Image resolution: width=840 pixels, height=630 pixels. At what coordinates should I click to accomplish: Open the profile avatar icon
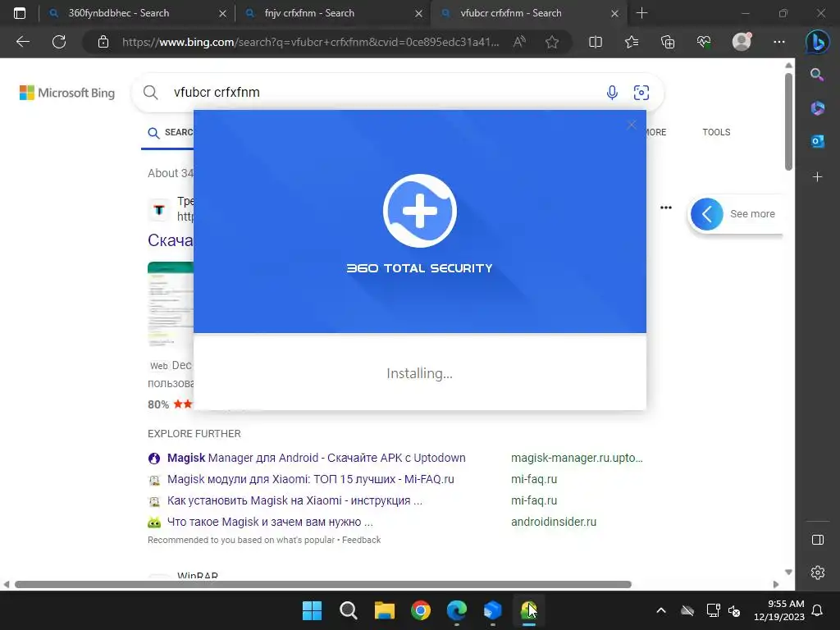click(742, 42)
